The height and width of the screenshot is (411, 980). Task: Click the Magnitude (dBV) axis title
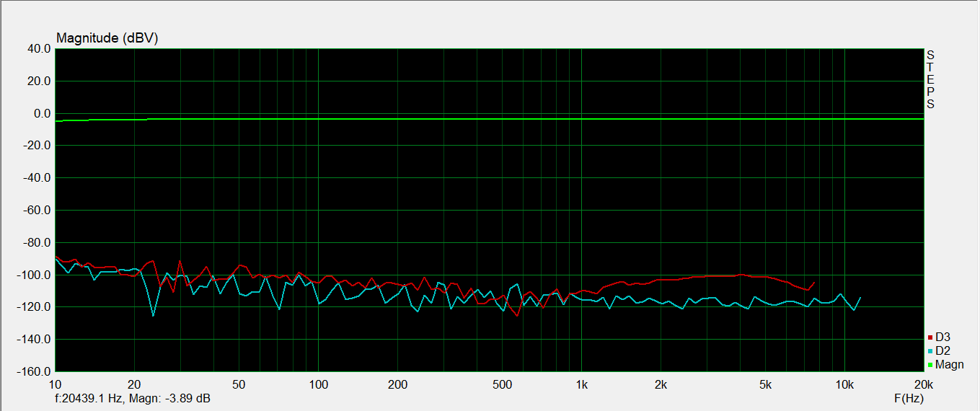click(107, 38)
